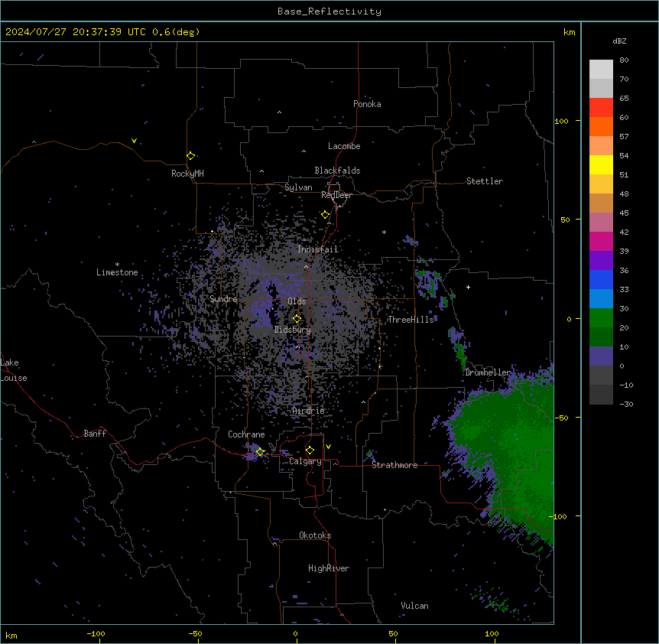Click the Innisfail label

(x=318, y=249)
